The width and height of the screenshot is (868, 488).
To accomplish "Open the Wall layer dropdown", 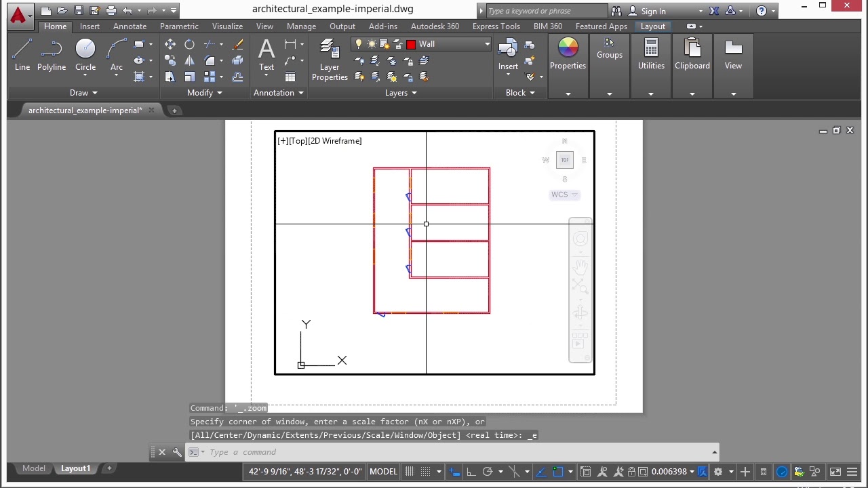I will (x=487, y=44).
